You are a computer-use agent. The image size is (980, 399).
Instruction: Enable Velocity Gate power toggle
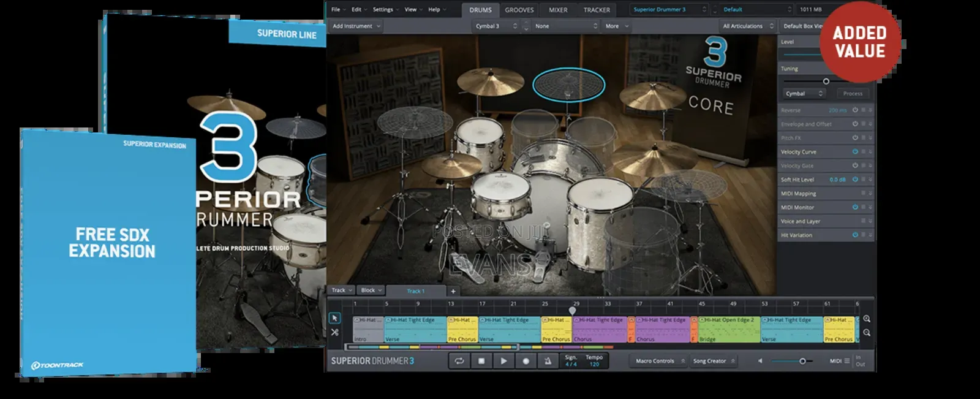coord(855,165)
